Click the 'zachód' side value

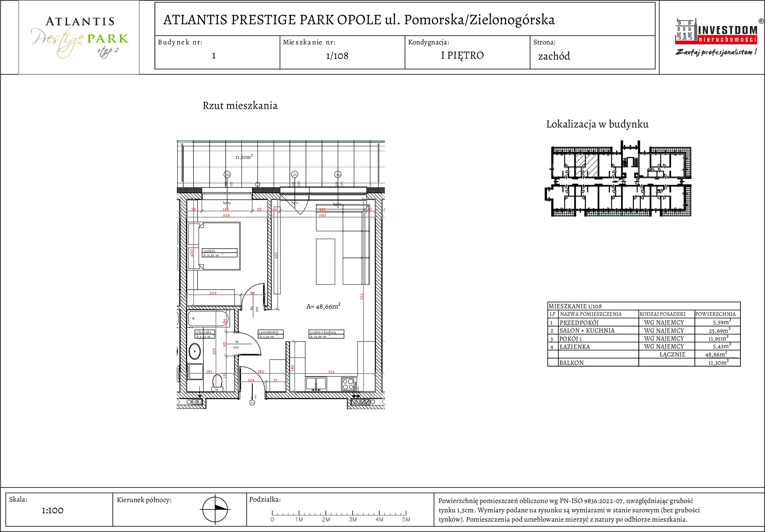click(554, 56)
